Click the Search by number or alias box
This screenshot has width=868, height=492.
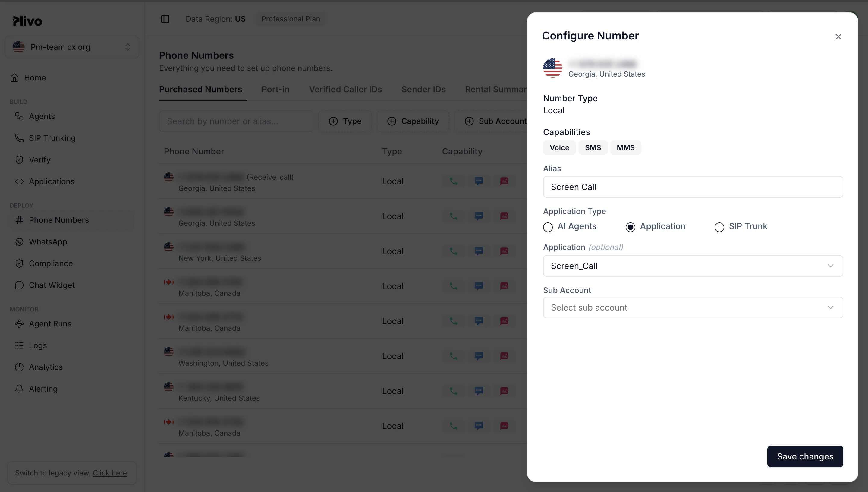click(x=236, y=121)
